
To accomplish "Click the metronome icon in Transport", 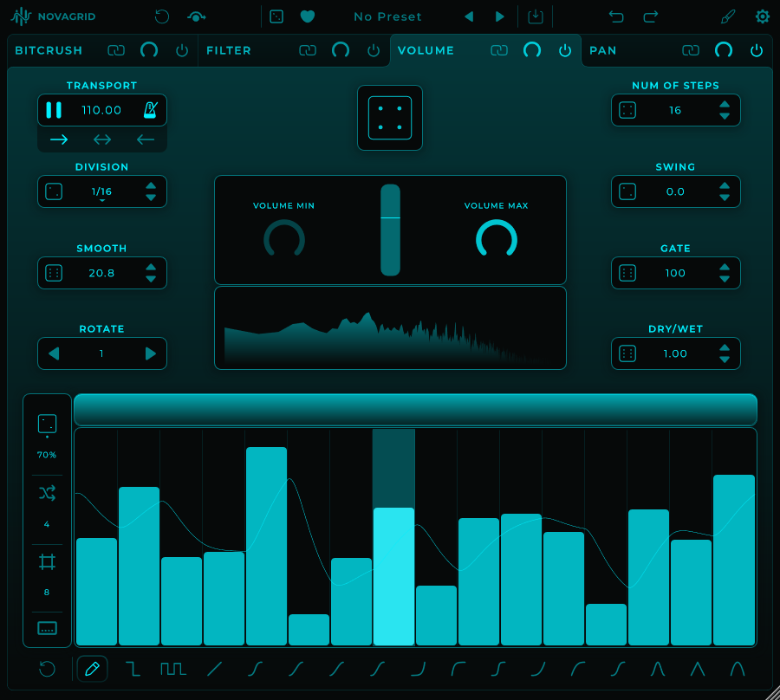I will coord(151,110).
